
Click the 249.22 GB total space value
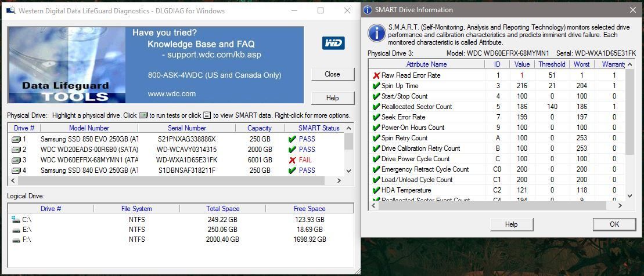(x=222, y=219)
